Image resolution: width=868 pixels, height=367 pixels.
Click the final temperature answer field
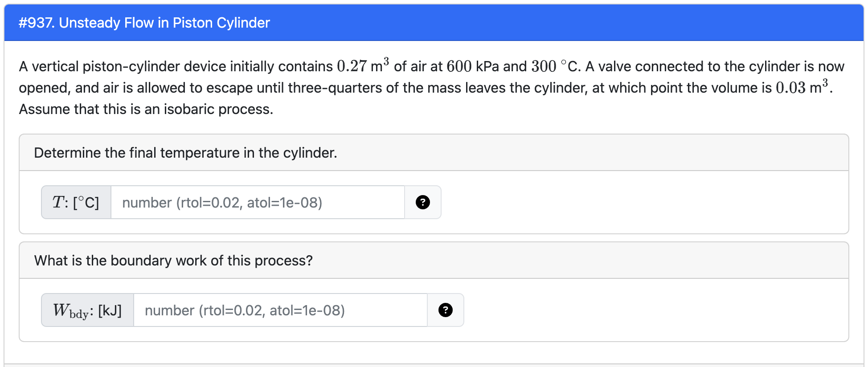(258, 202)
